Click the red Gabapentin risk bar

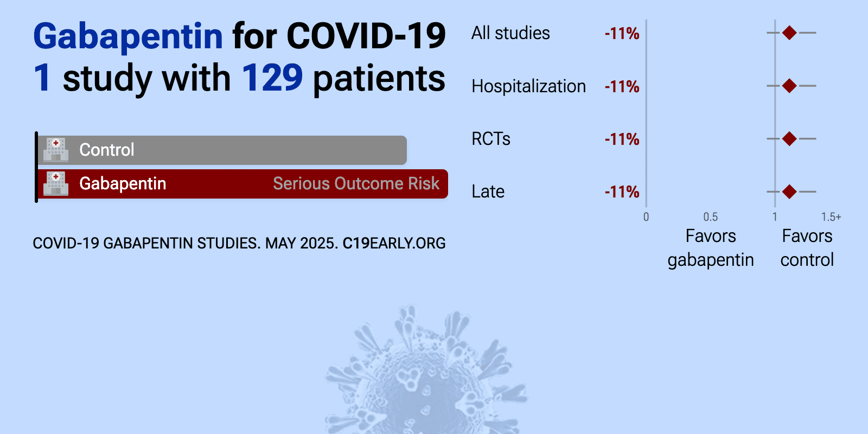click(x=242, y=184)
